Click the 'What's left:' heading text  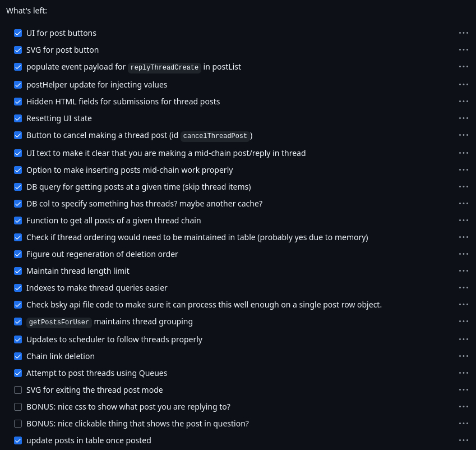(26, 11)
